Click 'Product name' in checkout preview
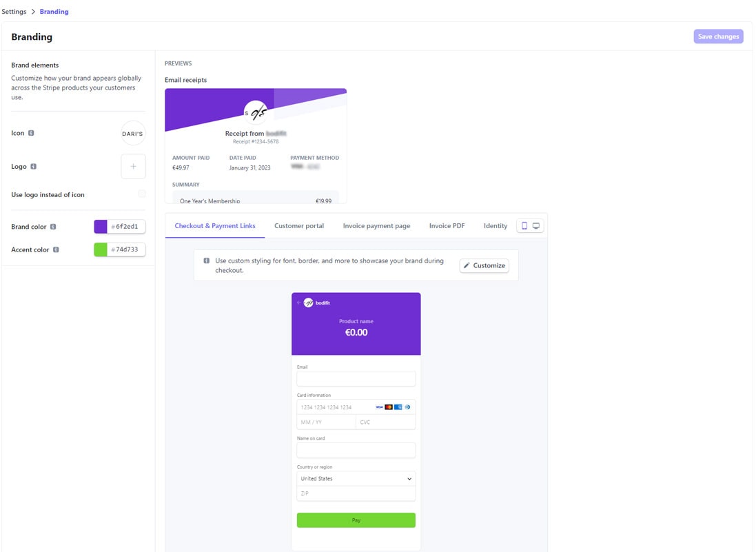Screen dimensions: 756x552 coord(356,321)
